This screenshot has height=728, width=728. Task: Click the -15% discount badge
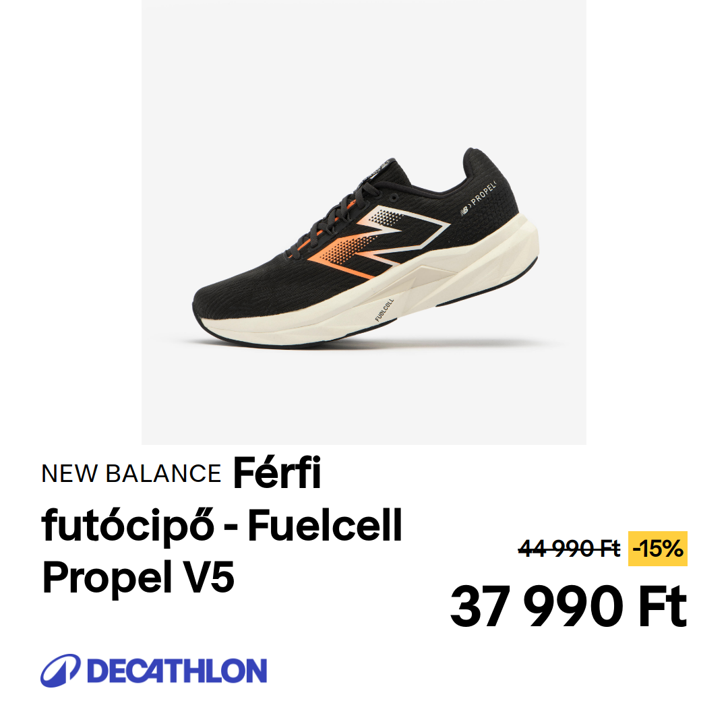[x=657, y=549]
